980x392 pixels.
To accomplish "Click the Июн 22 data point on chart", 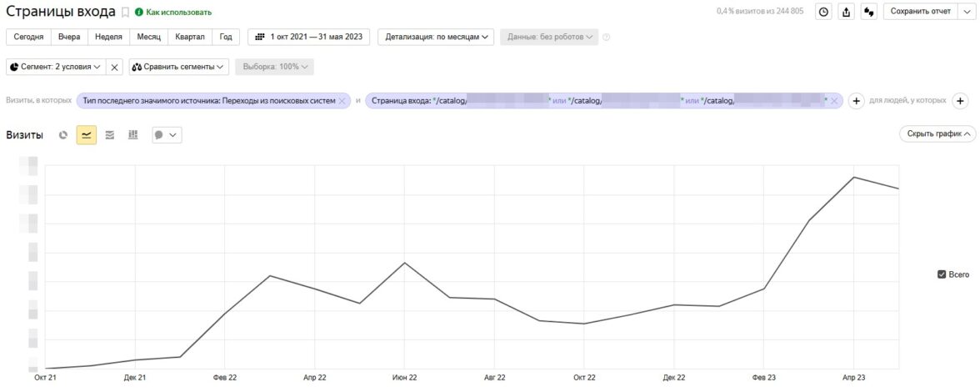I will click(405, 263).
